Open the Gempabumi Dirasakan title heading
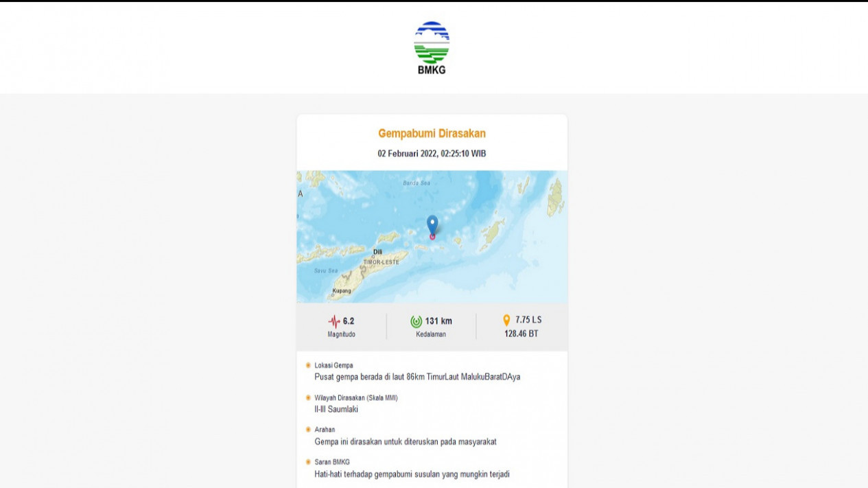868x488 pixels. pos(432,133)
